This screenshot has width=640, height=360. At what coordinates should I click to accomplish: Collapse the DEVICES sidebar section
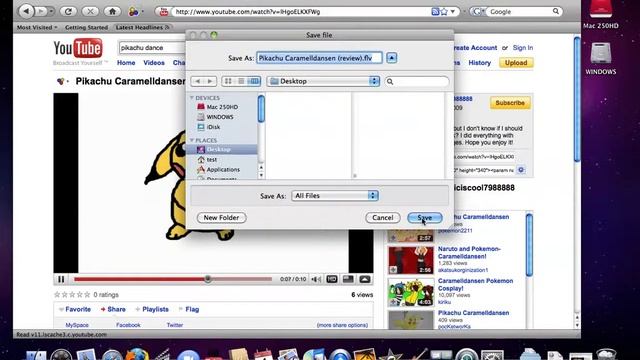[192, 98]
